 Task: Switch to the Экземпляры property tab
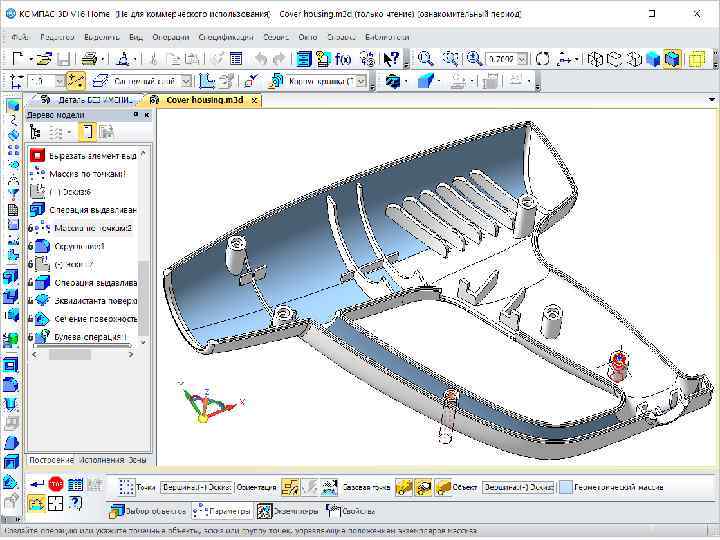(287, 511)
